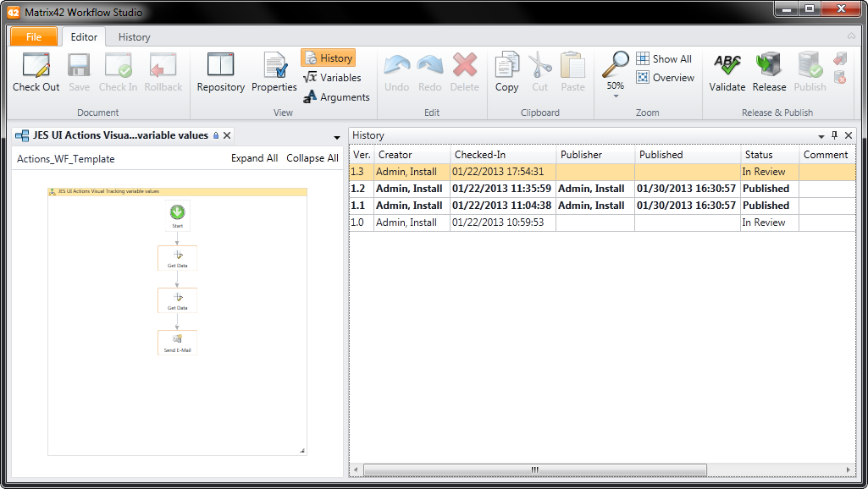
Task: Click the red Delete icon
Action: (464, 64)
